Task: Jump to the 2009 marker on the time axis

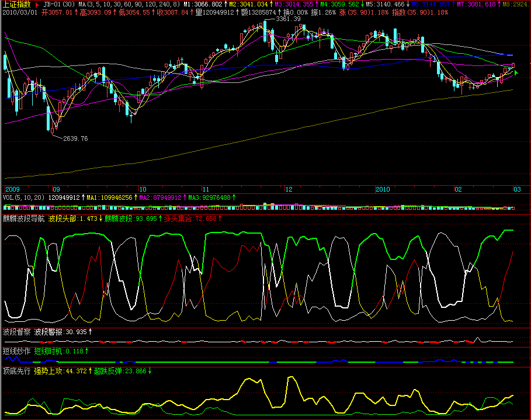Action: click(x=12, y=189)
